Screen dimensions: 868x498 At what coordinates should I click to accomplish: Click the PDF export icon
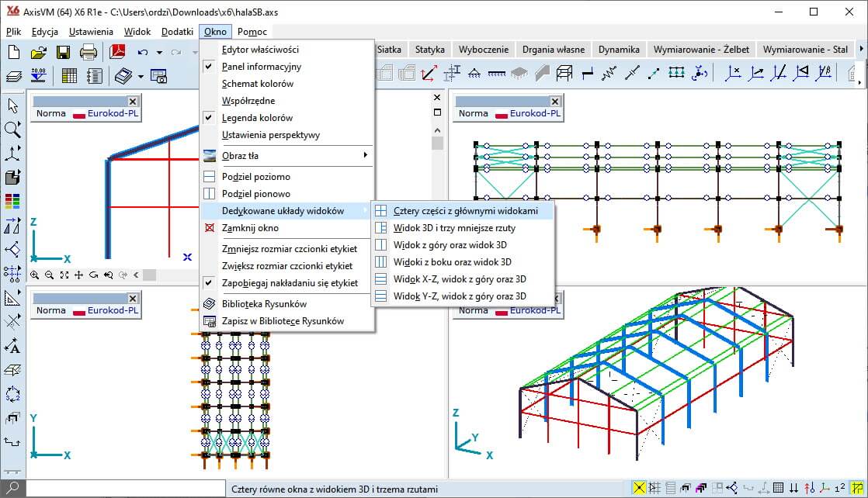tap(117, 53)
